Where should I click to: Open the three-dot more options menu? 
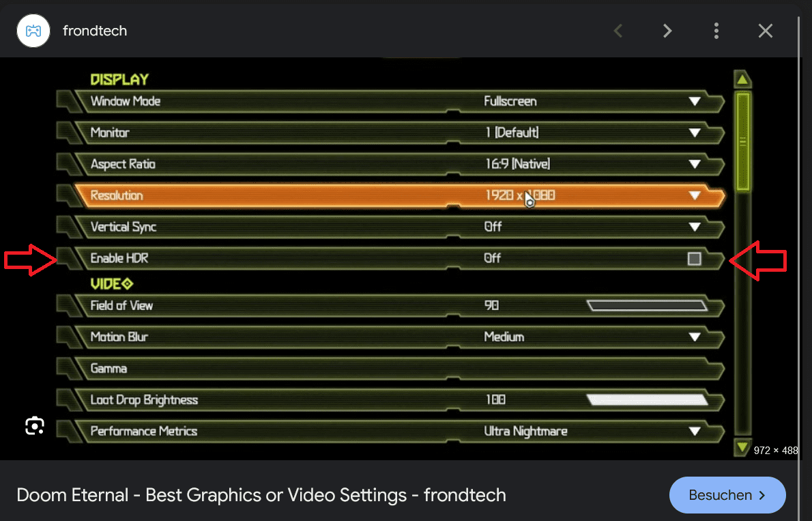[716, 31]
